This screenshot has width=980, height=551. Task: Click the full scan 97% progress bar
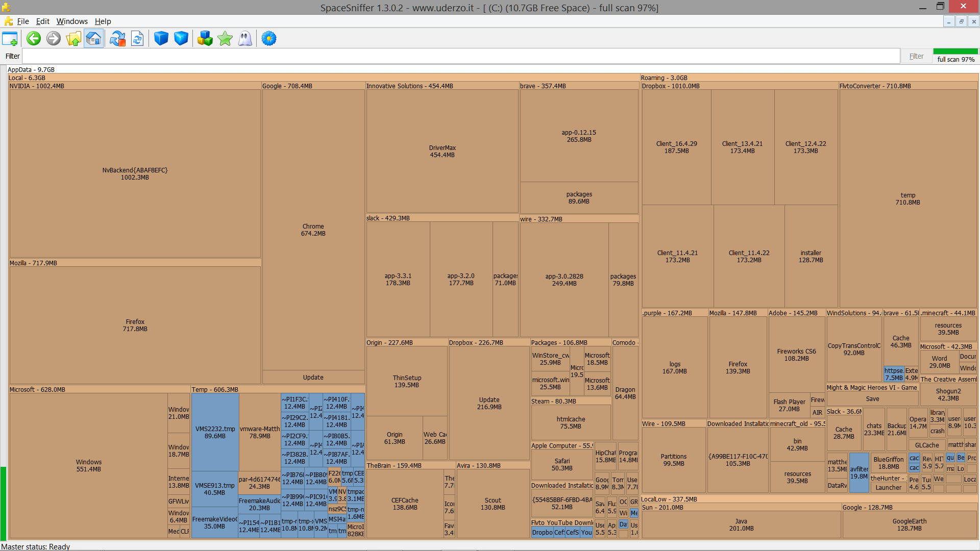(955, 52)
